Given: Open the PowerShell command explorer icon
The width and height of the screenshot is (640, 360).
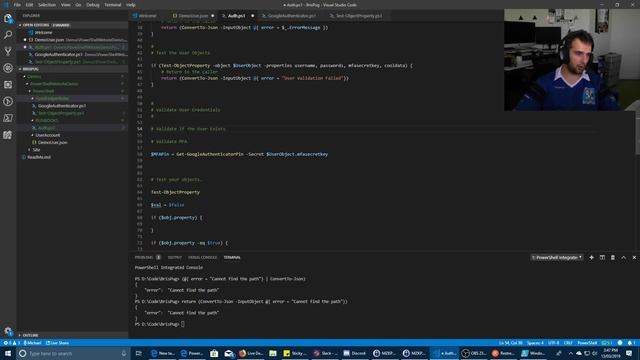Looking at the screenshot, I should tap(8, 118).
